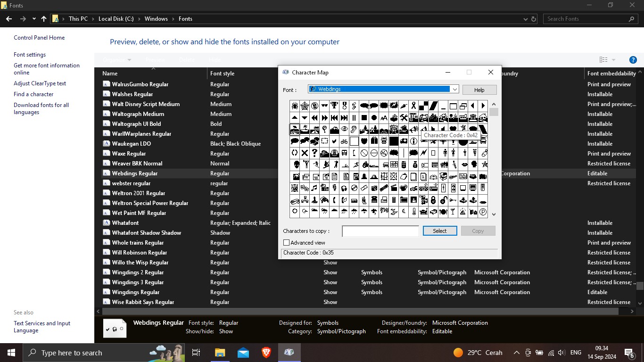Viewport: 644px width, 362px height.
Task: Choose the circled P parking symbol
Action: tap(483, 212)
